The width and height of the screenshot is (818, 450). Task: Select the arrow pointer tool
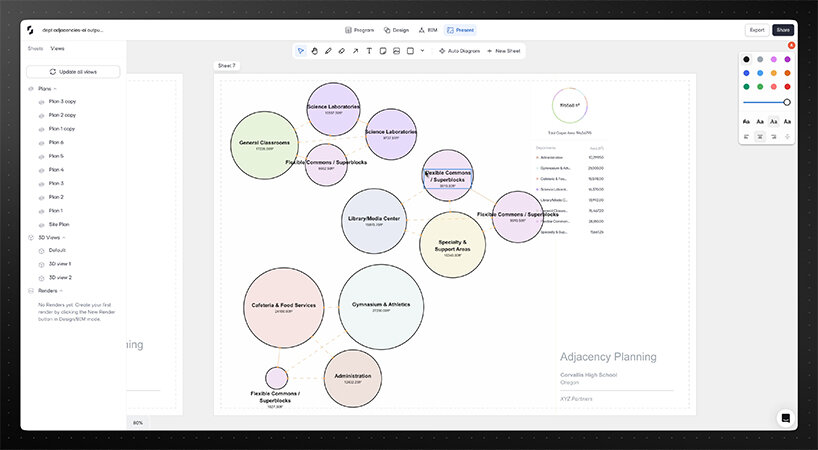pyautogui.click(x=300, y=50)
